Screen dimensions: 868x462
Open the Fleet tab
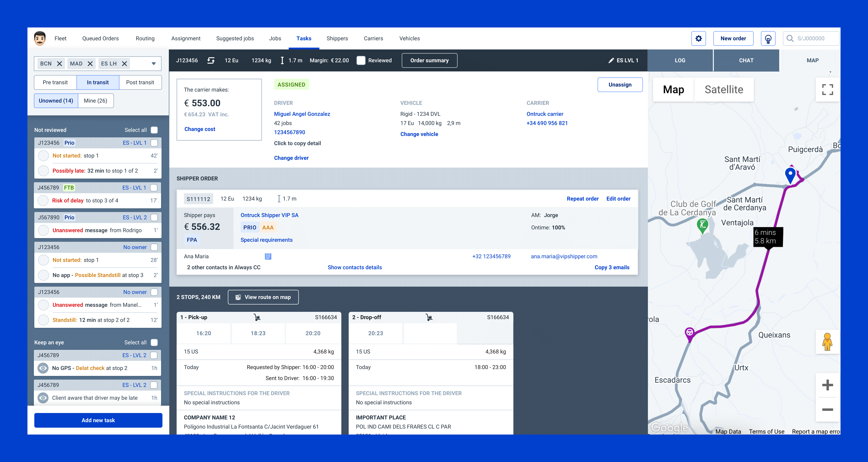click(x=61, y=38)
